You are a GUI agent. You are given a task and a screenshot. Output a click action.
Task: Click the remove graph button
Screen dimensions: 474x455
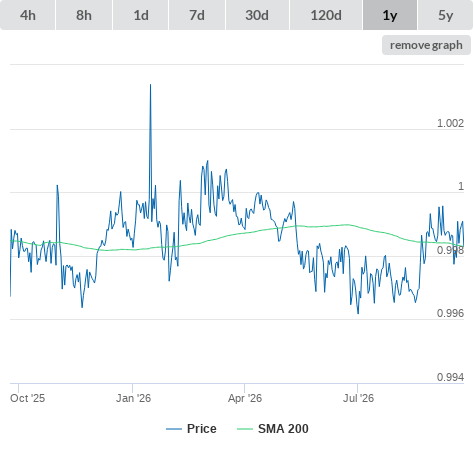(426, 45)
